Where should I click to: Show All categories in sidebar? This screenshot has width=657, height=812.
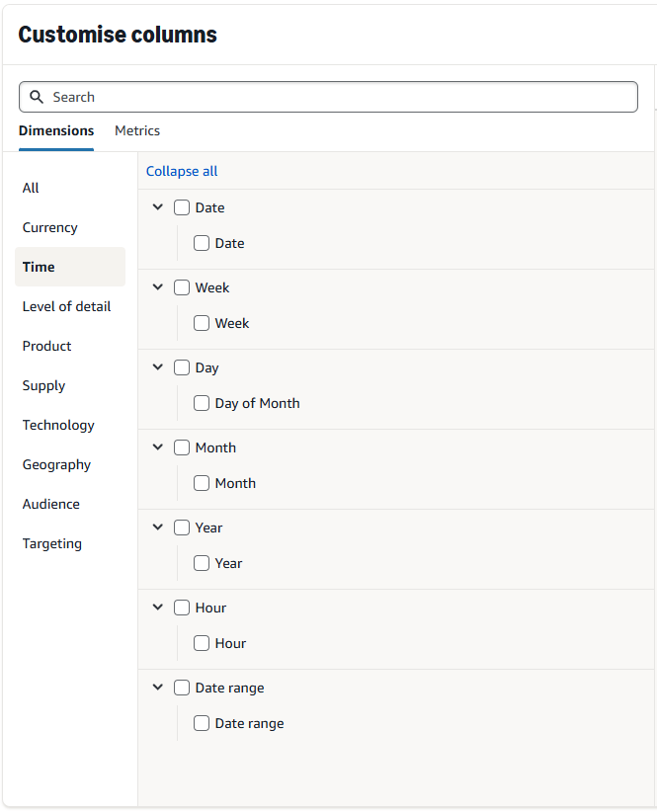(32, 188)
